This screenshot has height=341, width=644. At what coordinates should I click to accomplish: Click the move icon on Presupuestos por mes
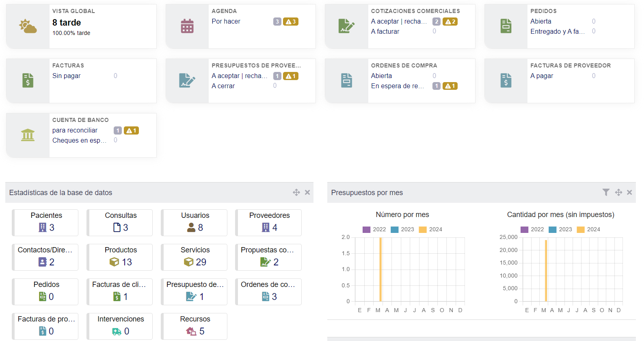click(x=618, y=192)
